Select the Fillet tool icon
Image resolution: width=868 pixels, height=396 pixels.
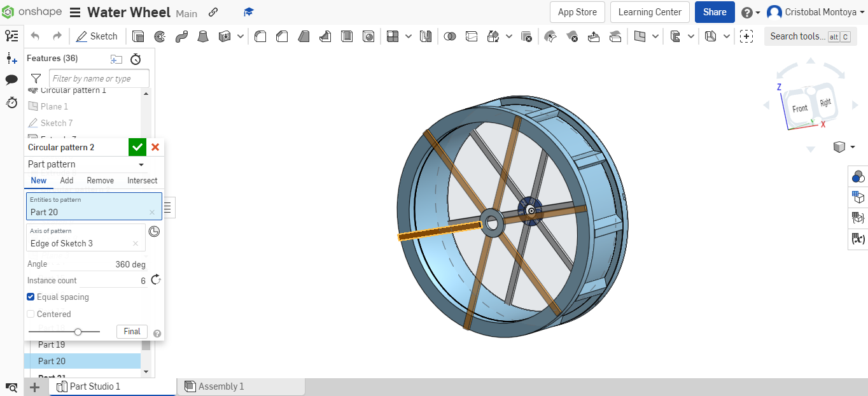tap(260, 36)
